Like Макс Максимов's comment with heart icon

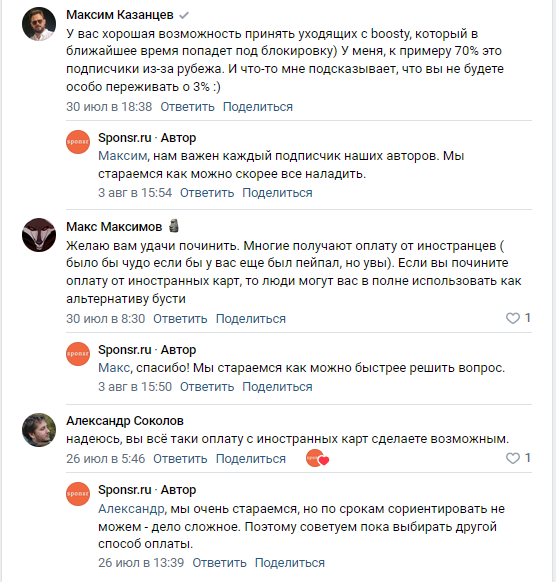point(513,318)
